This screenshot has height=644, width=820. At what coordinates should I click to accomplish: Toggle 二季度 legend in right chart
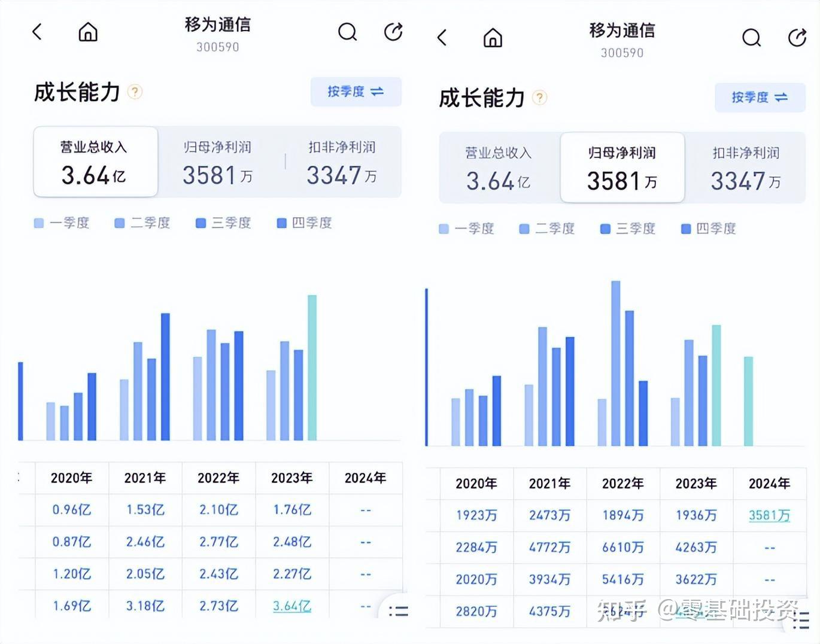(547, 229)
